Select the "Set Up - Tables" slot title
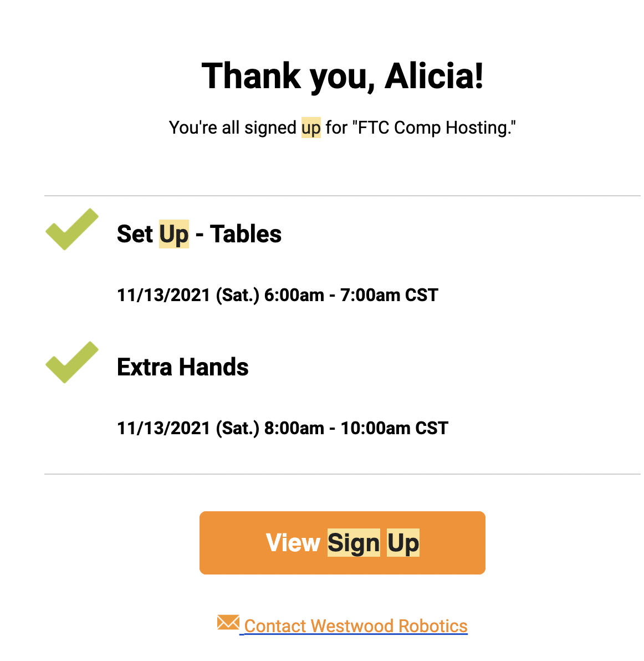The image size is (644, 661). pos(199,234)
